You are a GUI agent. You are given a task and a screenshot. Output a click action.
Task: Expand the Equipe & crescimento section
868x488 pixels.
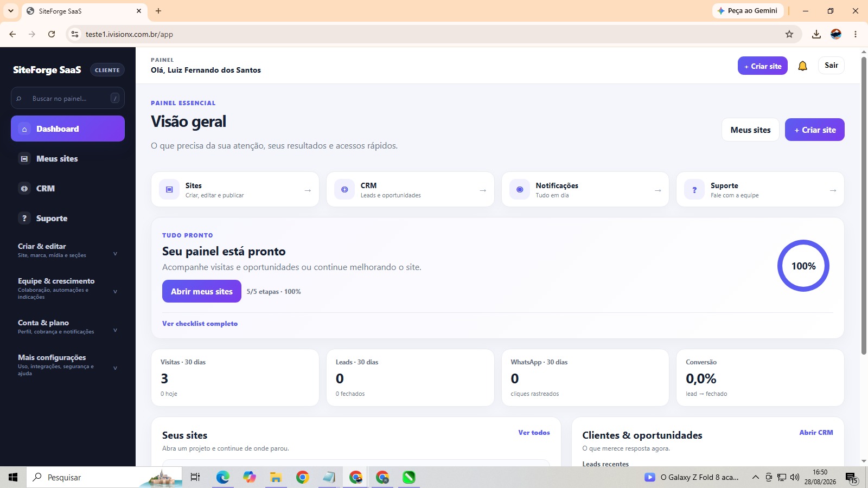[68, 288]
